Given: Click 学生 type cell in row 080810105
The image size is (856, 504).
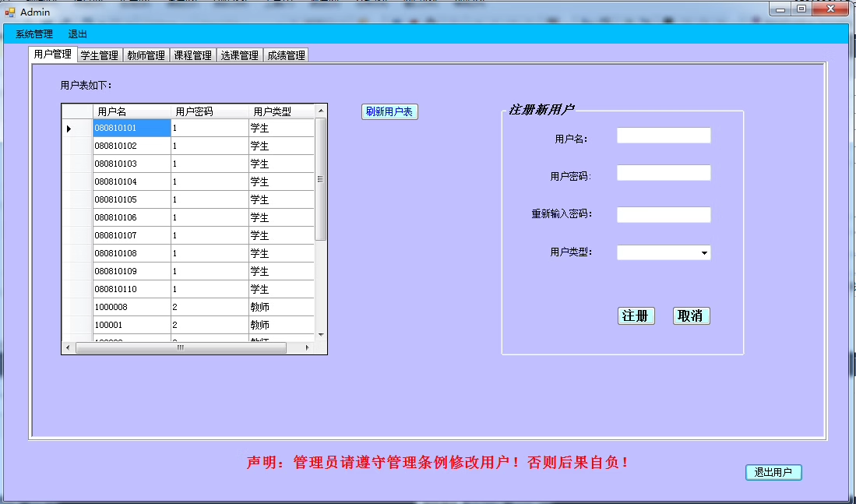Looking at the screenshot, I should coord(282,200).
